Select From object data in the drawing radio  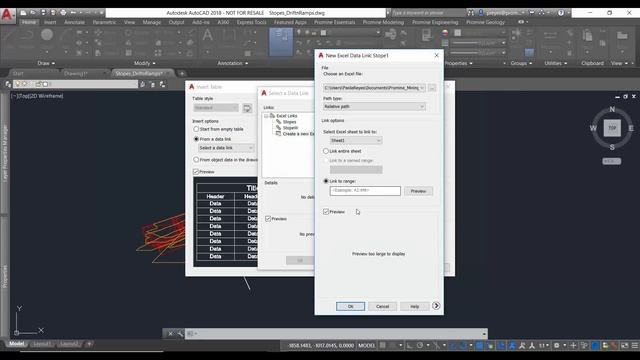point(196,160)
